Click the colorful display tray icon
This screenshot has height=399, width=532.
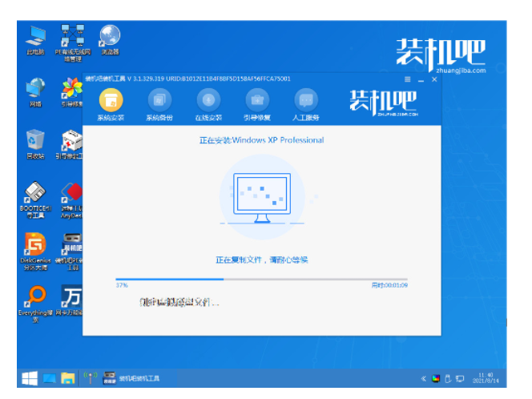pyautogui.click(x=436, y=379)
